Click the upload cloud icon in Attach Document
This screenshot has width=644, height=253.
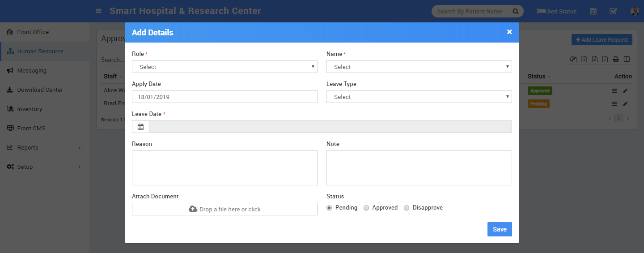click(x=193, y=209)
